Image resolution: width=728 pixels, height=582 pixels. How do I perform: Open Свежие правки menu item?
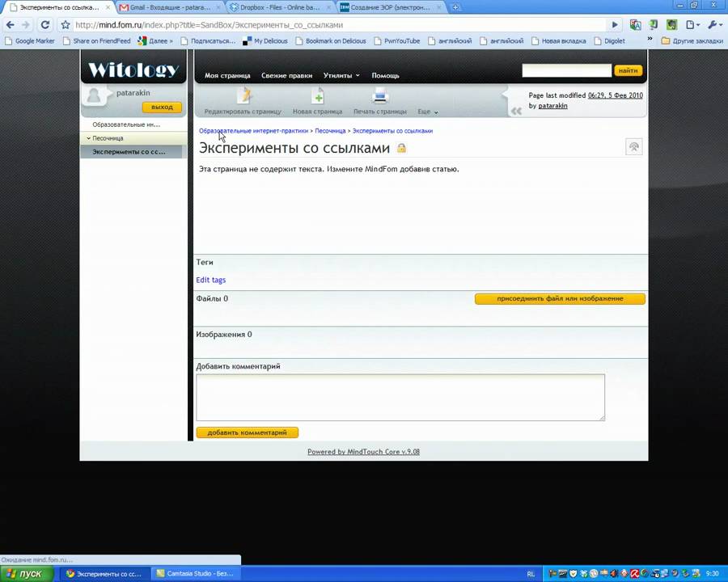point(286,75)
